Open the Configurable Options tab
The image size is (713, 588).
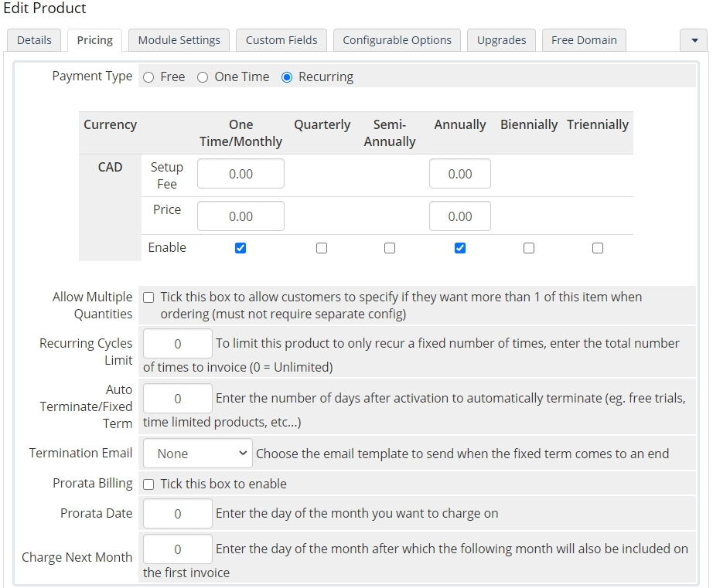tap(397, 40)
